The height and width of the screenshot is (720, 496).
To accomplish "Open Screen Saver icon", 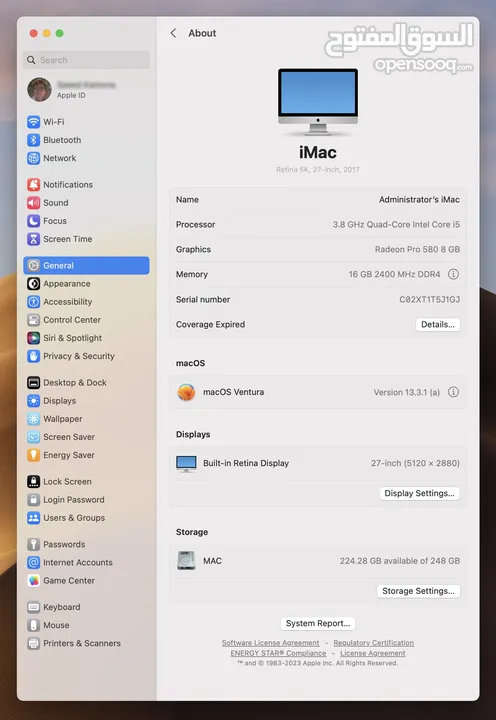I will pos(34,437).
